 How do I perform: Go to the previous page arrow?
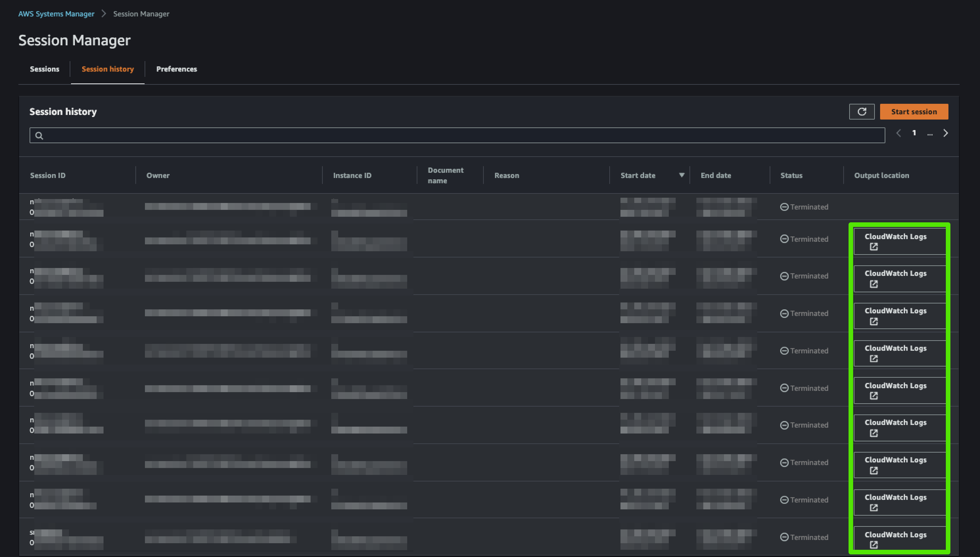898,133
